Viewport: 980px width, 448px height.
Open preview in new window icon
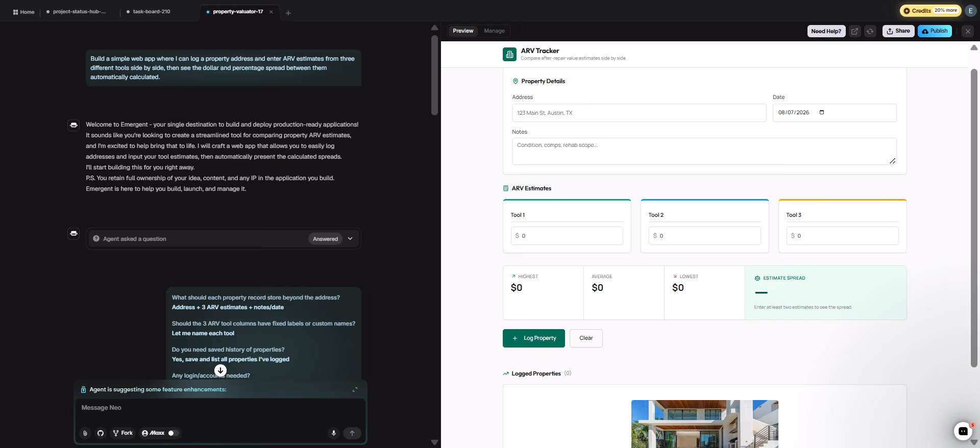coord(854,31)
